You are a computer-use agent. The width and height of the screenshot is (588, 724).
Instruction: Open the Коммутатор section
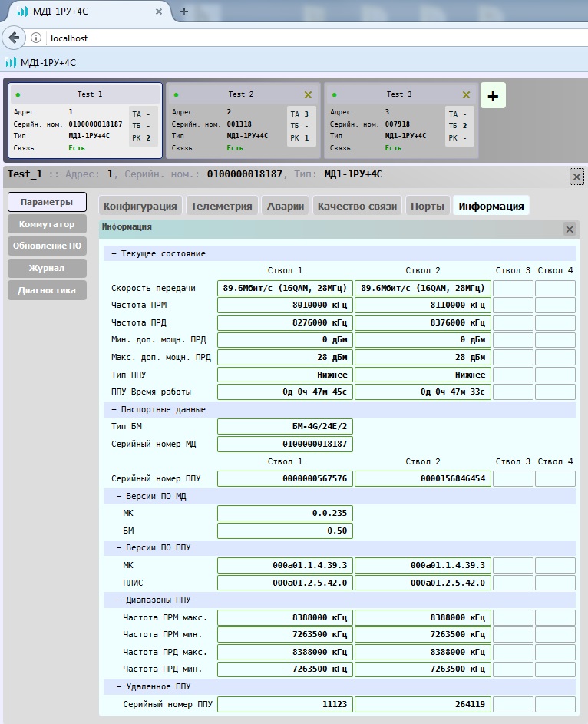coord(47,224)
